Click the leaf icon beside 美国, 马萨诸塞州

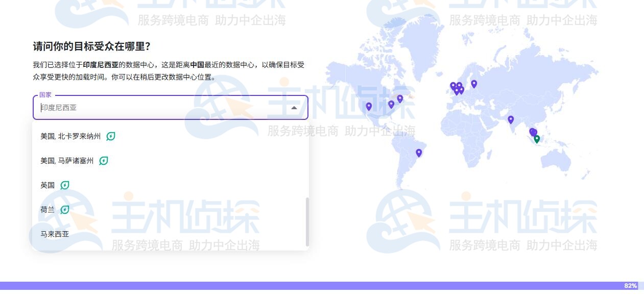[x=104, y=160]
